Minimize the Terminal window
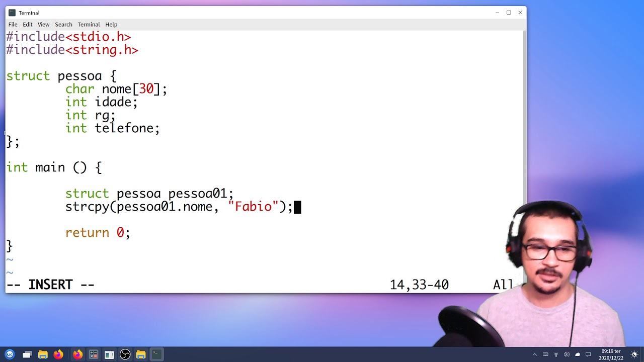This screenshot has width=644, height=362. pyautogui.click(x=497, y=13)
